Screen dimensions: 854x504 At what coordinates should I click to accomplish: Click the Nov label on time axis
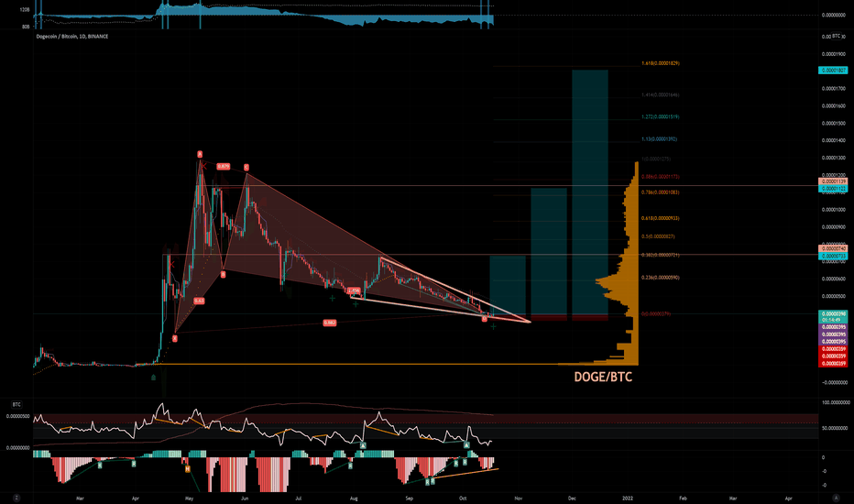pos(519,498)
